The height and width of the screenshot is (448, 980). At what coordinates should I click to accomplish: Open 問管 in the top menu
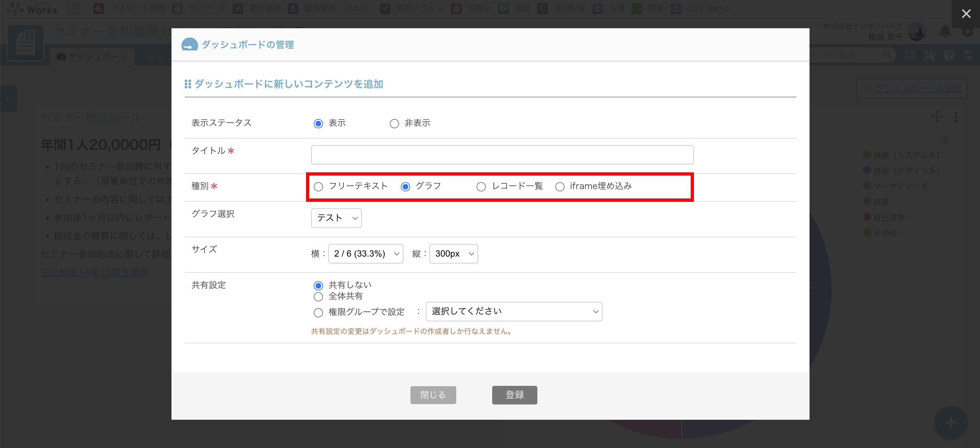coord(647,8)
